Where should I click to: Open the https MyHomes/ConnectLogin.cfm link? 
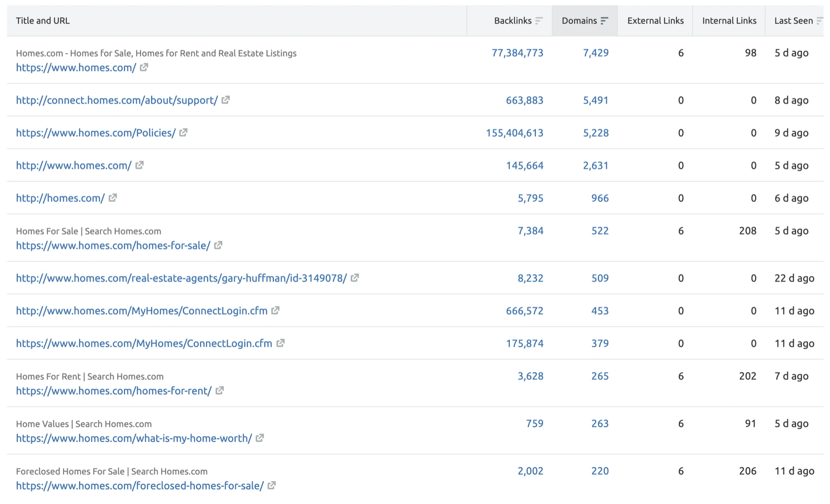[144, 343]
